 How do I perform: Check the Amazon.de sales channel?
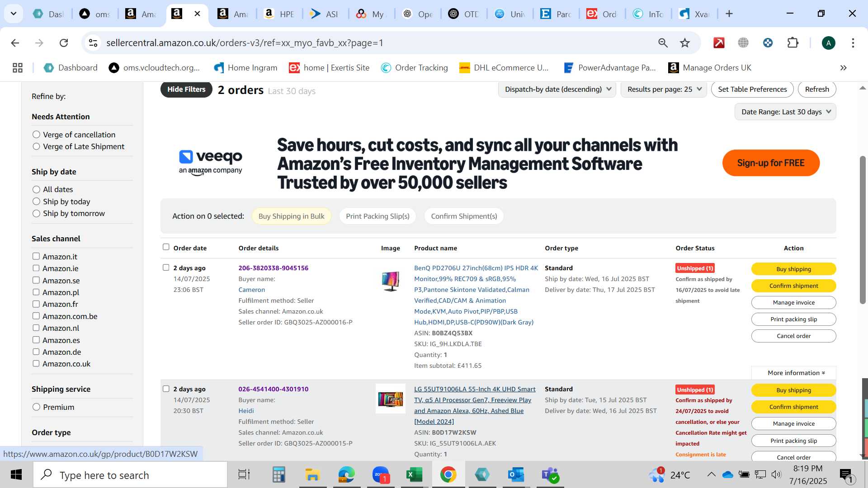(x=36, y=352)
